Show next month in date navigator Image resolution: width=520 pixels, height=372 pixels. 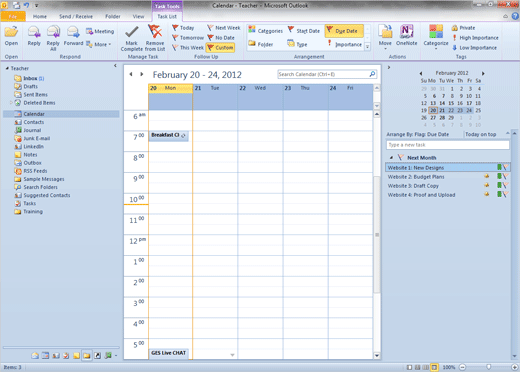point(483,73)
